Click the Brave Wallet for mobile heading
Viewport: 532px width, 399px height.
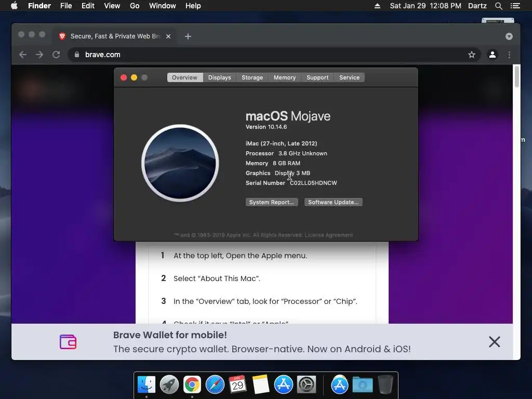[x=170, y=335]
